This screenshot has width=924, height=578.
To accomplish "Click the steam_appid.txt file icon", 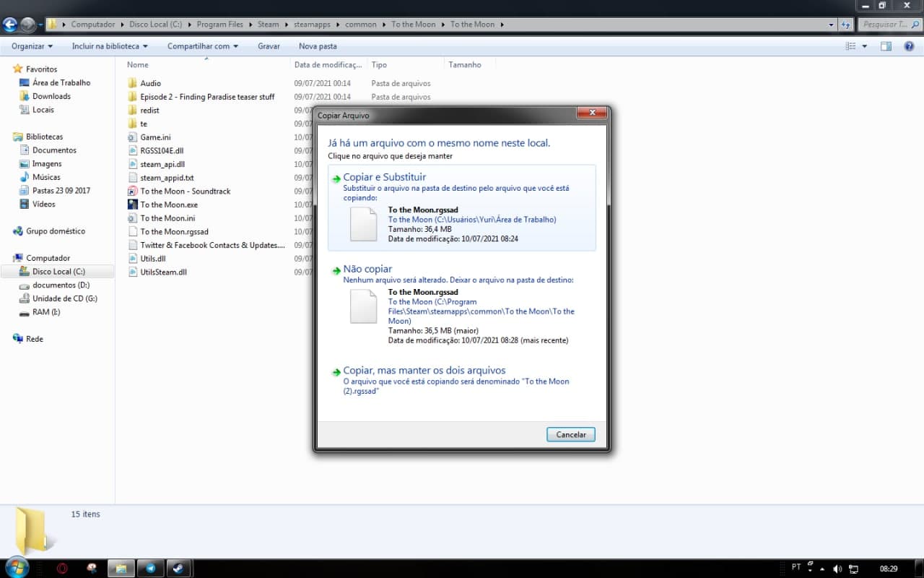I will [132, 178].
